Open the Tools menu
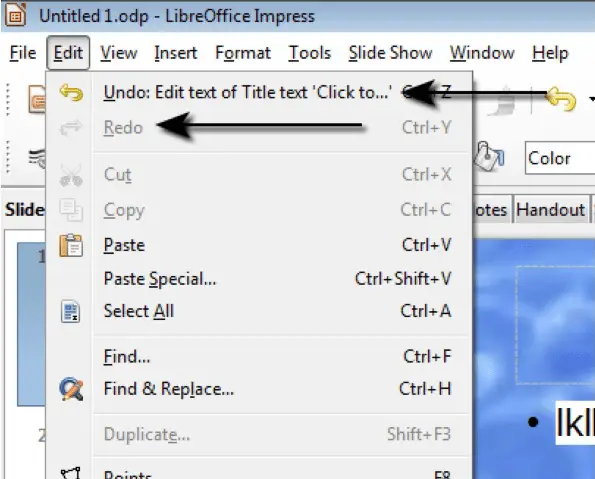The height and width of the screenshot is (479, 595). pyautogui.click(x=310, y=53)
